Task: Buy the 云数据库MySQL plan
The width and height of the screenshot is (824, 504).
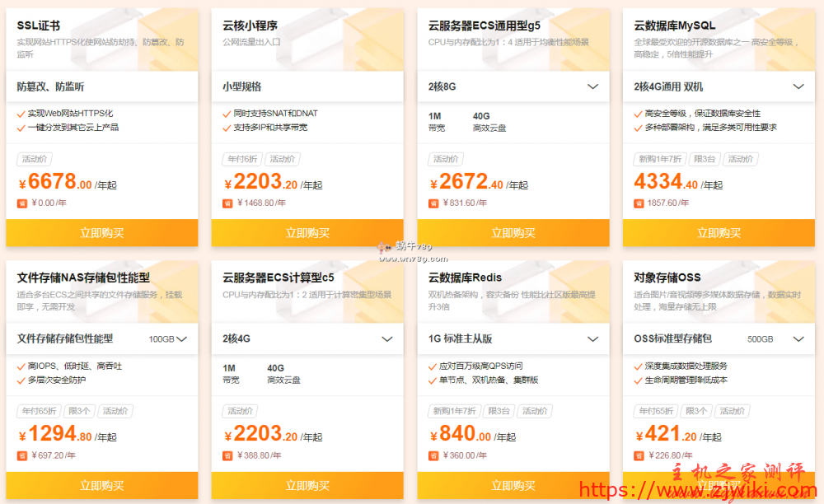Action: click(719, 232)
